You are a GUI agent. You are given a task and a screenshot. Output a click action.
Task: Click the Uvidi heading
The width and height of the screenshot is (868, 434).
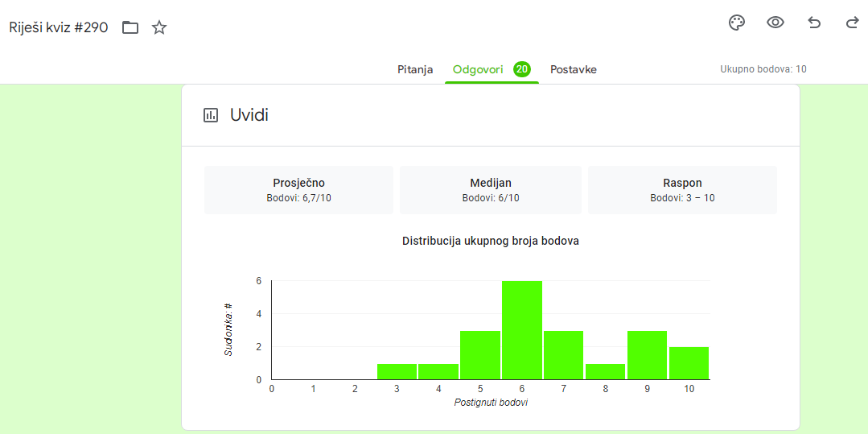point(249,115)
